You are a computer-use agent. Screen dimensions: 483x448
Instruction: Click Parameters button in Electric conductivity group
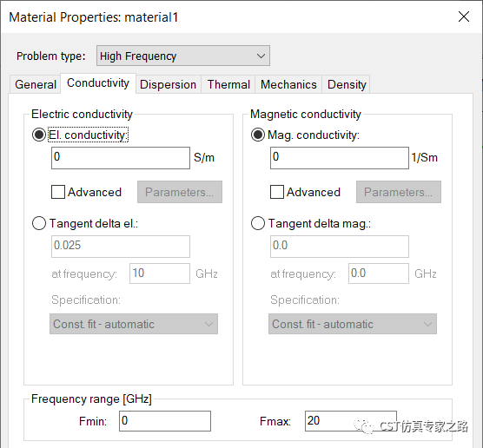pos(180,192)
